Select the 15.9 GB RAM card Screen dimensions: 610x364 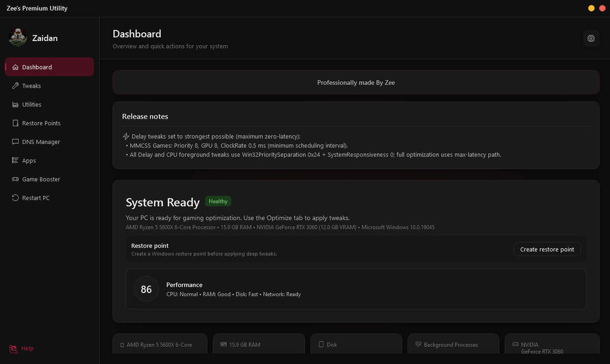tap(258, 344)
